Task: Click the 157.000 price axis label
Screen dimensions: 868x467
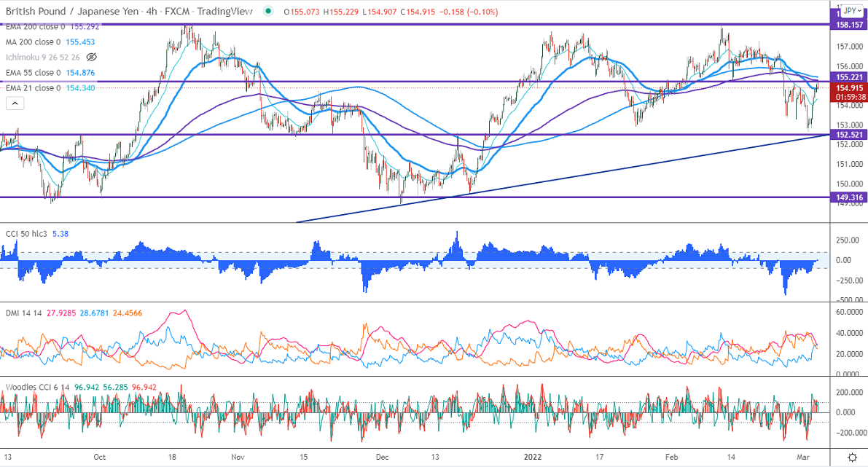Action: point(850,47)
